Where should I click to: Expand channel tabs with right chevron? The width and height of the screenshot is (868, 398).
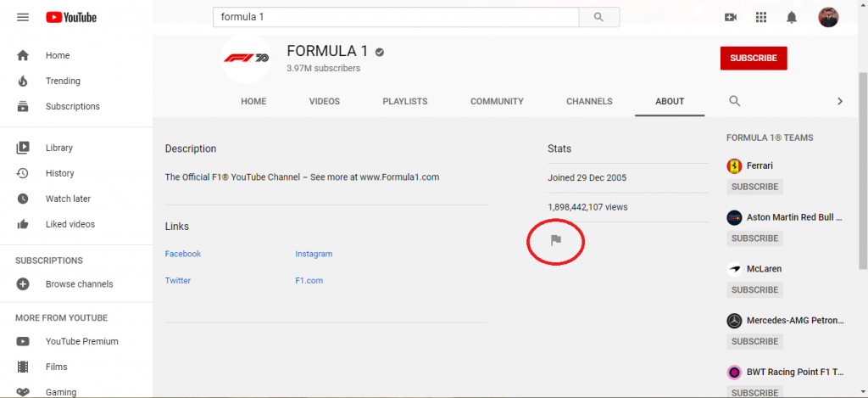tap(840, 102)
